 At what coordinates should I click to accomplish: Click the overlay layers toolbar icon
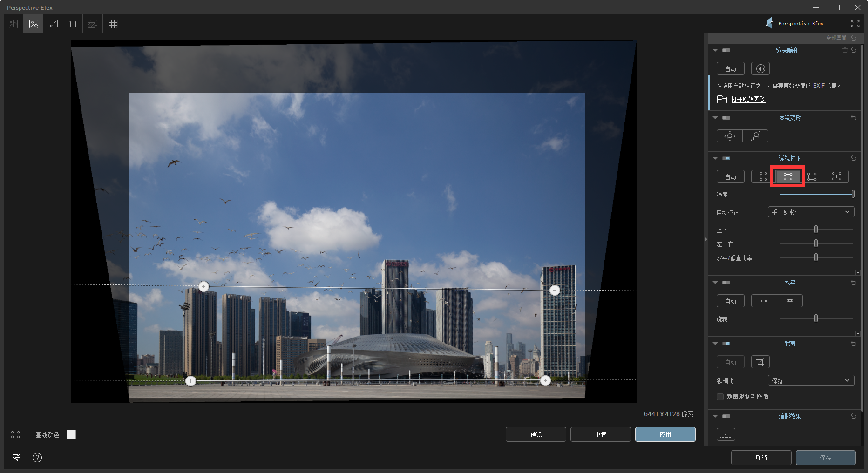click(93, 24)
